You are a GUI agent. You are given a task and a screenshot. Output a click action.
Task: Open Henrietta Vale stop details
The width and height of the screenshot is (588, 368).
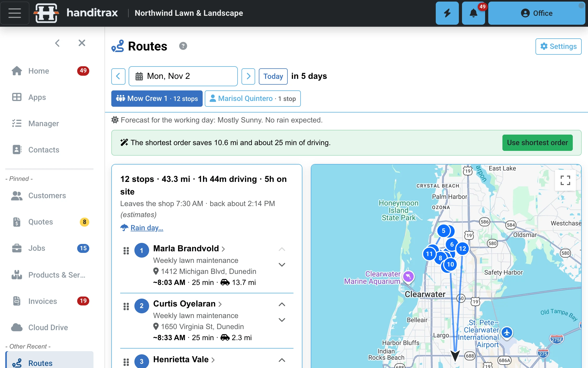(184, 360)
